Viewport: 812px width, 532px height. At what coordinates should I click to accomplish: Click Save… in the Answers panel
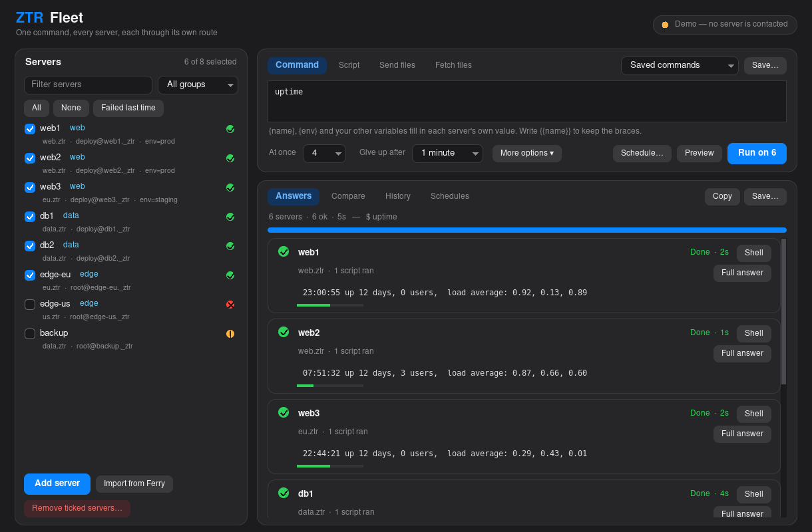(x=765, y=197)
